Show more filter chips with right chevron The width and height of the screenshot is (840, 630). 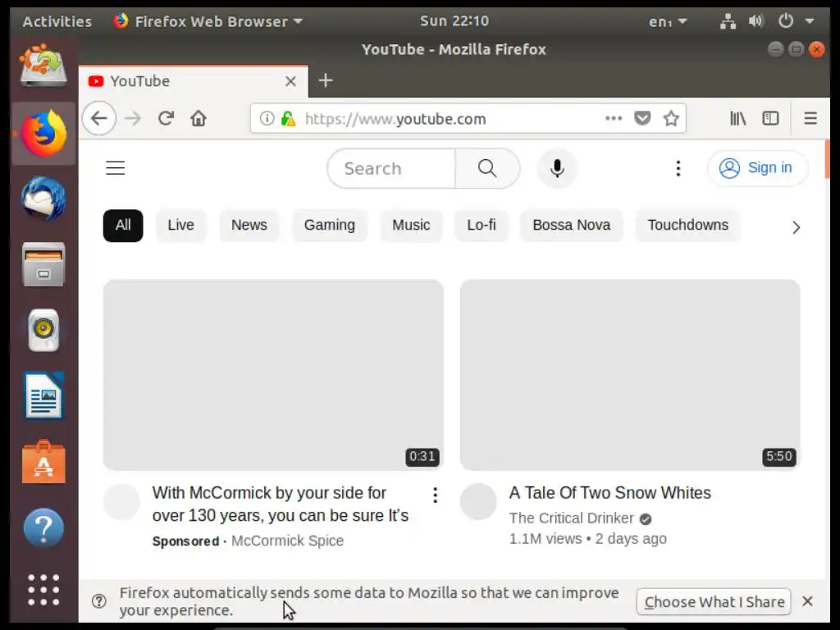pos(796,228)
